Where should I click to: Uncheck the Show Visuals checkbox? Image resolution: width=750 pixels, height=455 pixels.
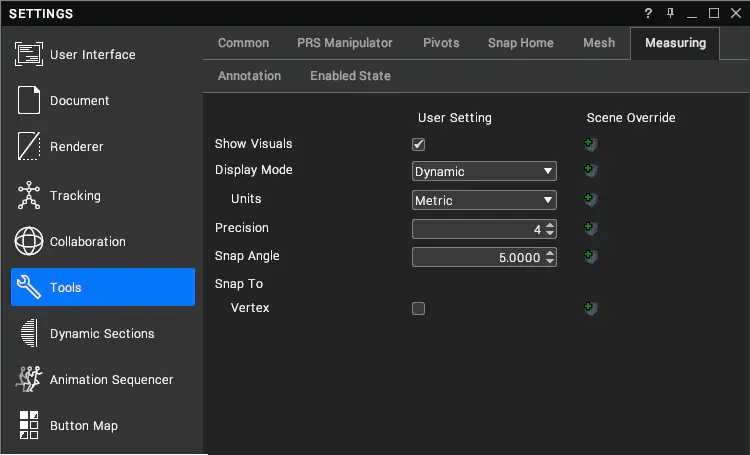click(x=419, y=144)
